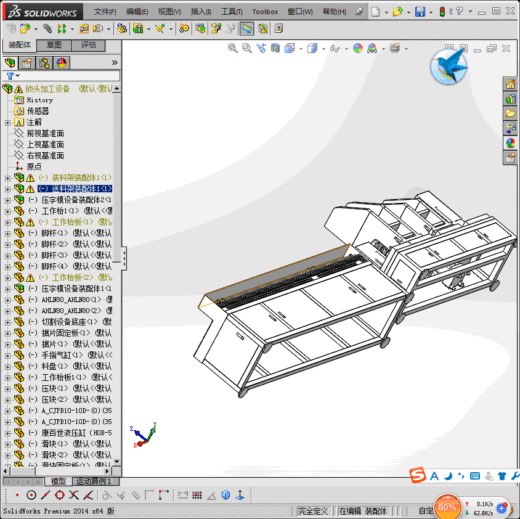The width and height of the screenshot is (520, 519).
Task: Click the Save floppy disk icon
Action: click(420, 12)
